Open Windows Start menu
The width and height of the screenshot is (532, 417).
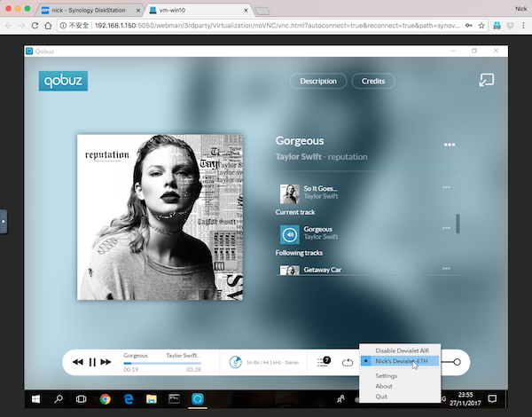pos(35,399)
